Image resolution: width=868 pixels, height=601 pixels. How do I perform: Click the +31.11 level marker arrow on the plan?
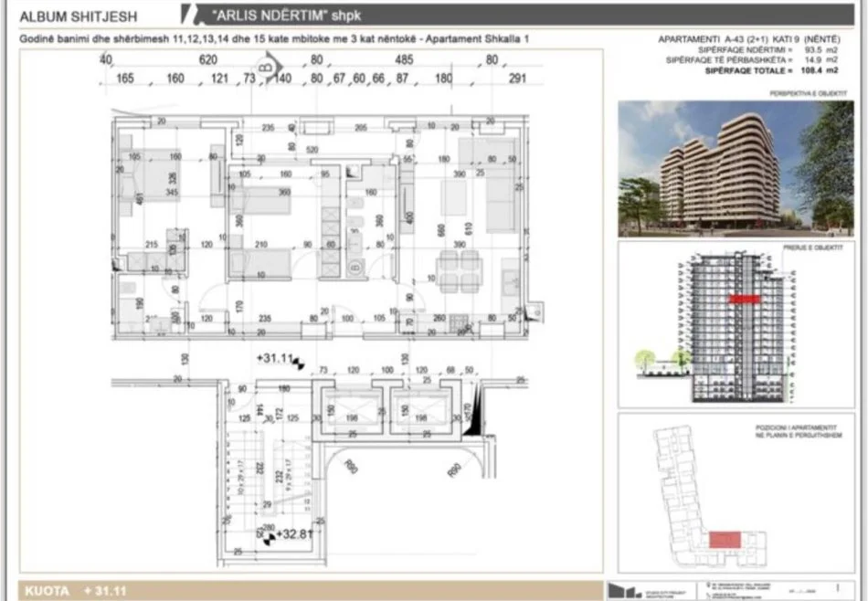coord(299,362)
